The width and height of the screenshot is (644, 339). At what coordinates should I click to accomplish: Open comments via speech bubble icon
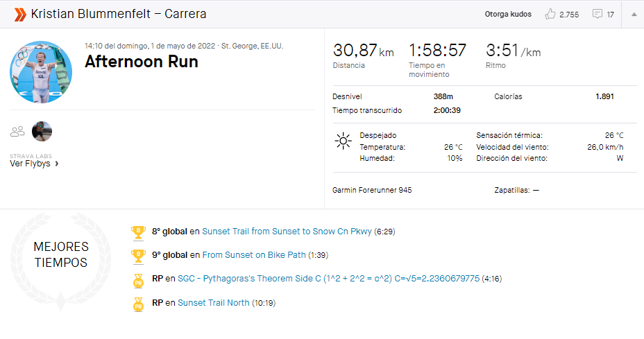[x=598, y=14]
